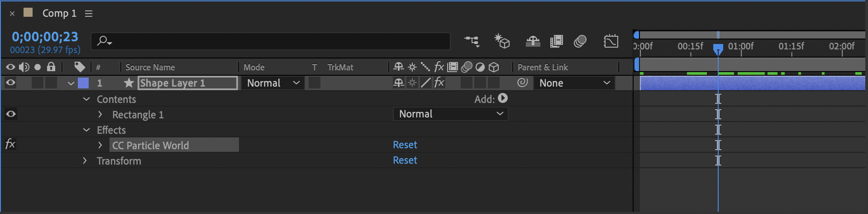Open the Composition Mini-Flowchart icon
This screenshot has width=868, height=214.
(x=472, y=41)
